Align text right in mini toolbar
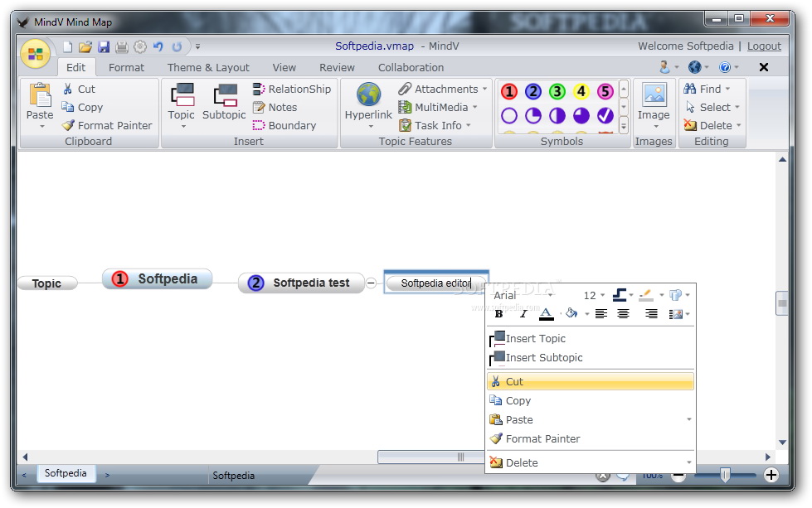This screenshot has width=812, height=508. tap(651, 313)
